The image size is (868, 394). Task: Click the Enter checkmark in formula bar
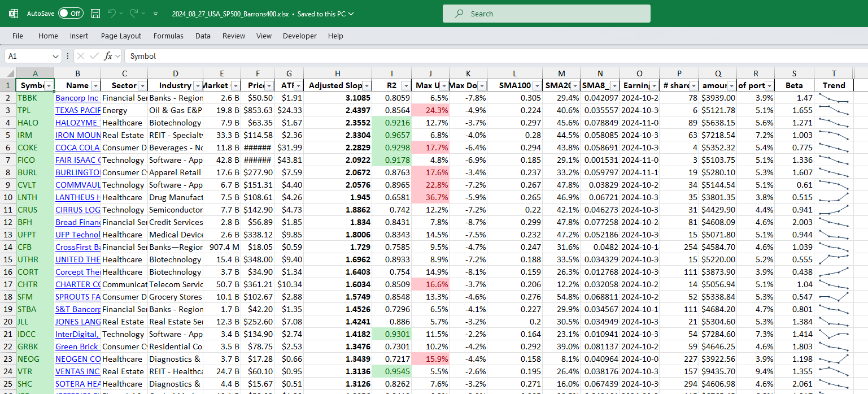[94, 56]
